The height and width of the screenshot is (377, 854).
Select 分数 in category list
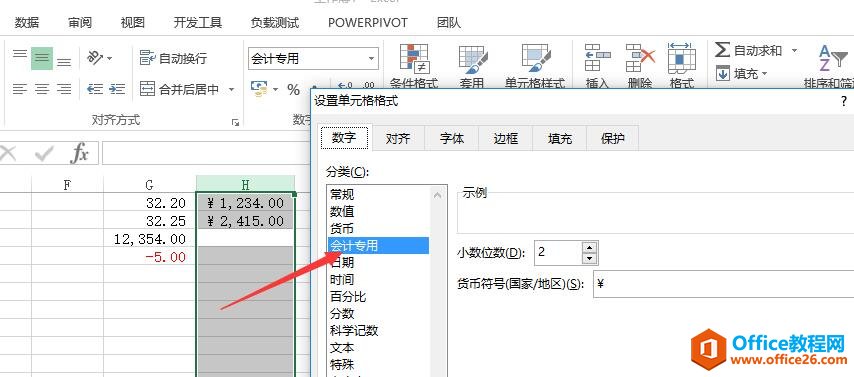coord(378,314)
